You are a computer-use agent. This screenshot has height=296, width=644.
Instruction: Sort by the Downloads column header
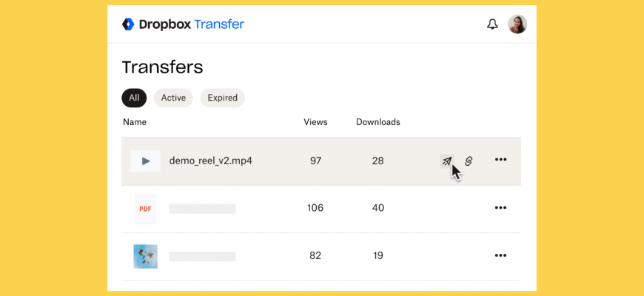pyautogui.click(x=378, y=122)
